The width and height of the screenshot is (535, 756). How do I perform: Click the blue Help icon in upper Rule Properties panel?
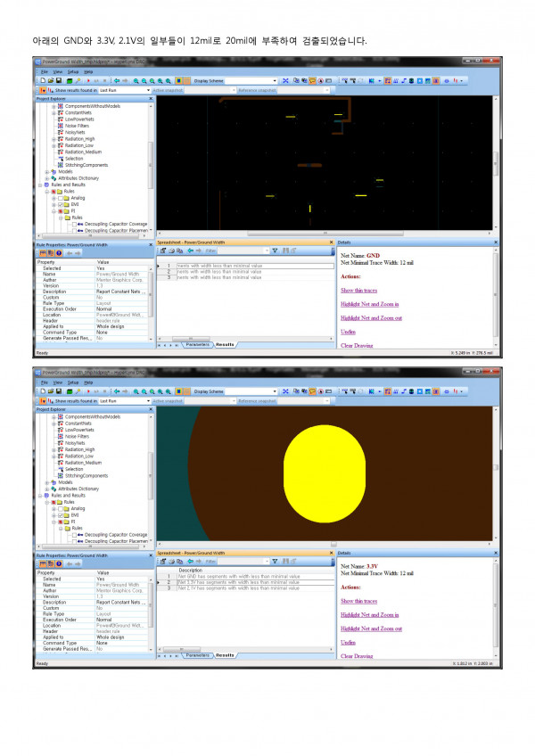57,252
